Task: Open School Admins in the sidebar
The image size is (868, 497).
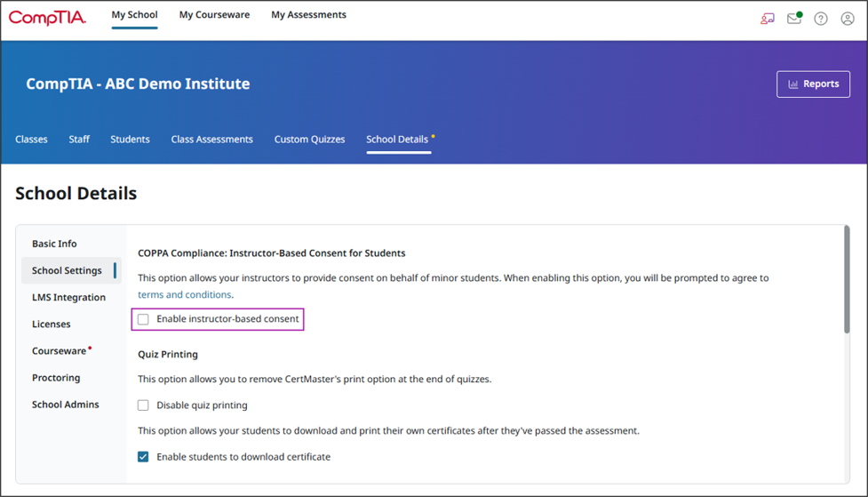Action: tap(66, 405)
